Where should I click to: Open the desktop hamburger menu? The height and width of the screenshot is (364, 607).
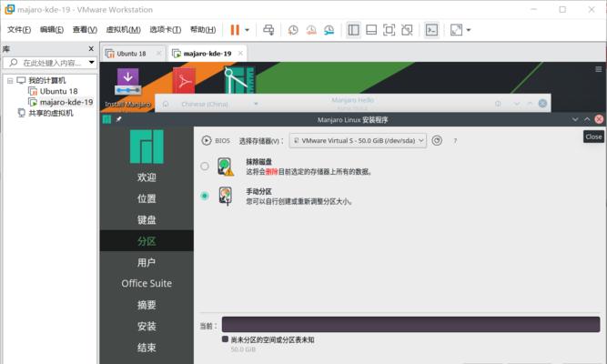(x=599, y=69)
